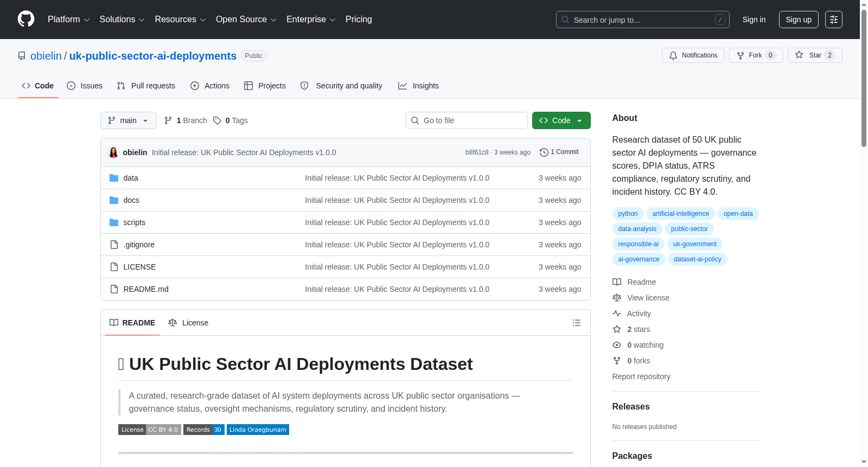Click the repository icon before obielin
868x467 pixels.
click(22, 56)
